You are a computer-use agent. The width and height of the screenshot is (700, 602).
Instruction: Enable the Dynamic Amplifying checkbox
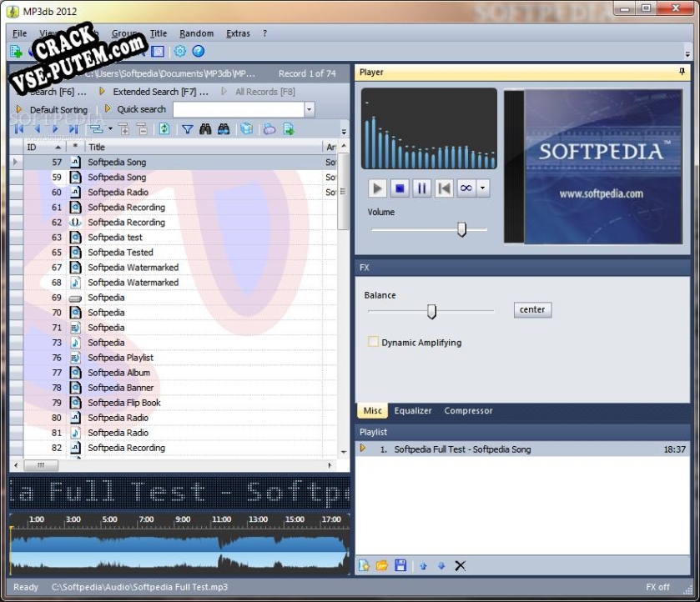pos(374,342)
